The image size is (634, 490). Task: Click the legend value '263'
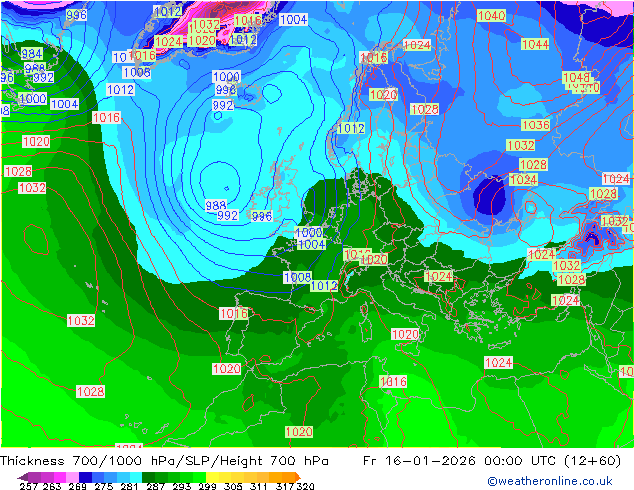(x=52, y=486)
